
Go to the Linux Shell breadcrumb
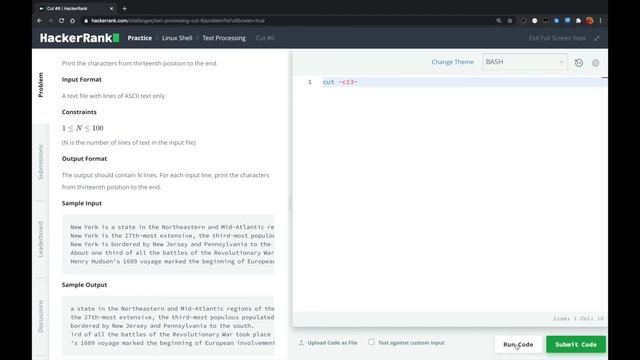(177, 38)
